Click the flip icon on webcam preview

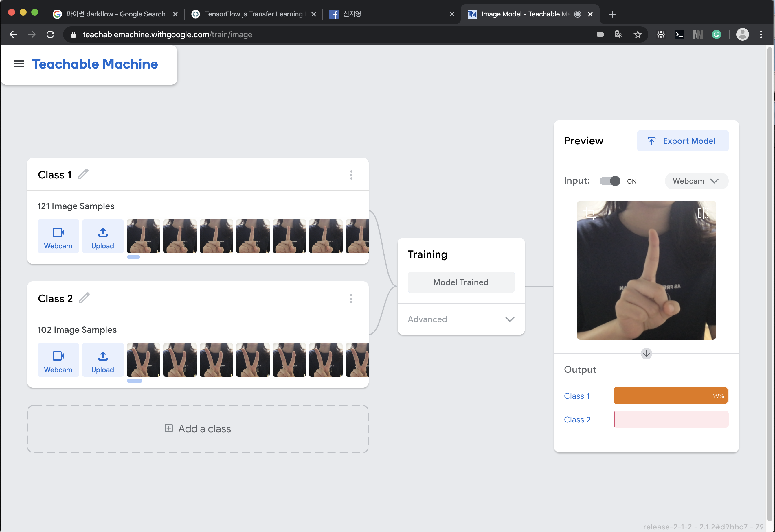coord(703,213)
